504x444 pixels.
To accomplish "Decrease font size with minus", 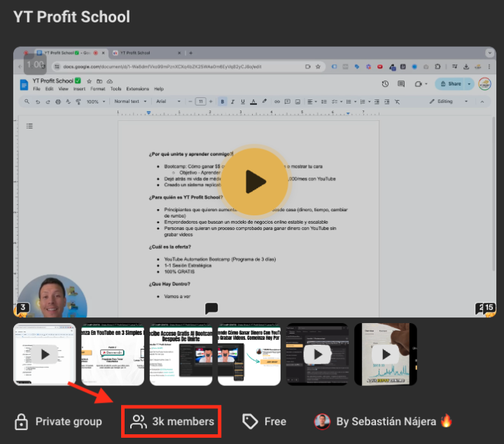I will click(190, 101).
